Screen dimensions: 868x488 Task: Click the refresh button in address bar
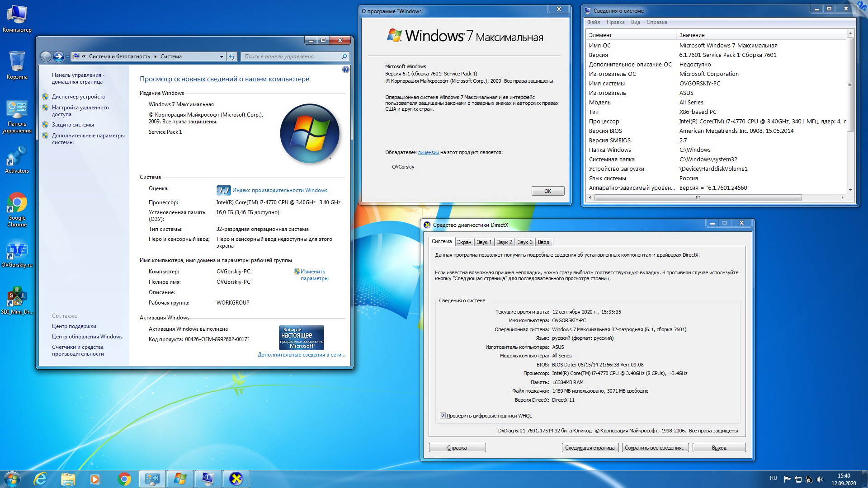(x=232, y=56)
